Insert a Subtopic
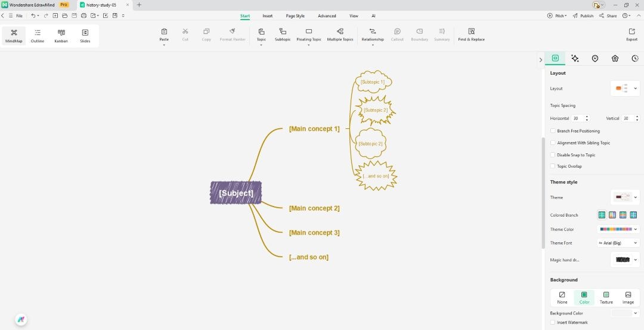644x330 pixels. (283, 35)
